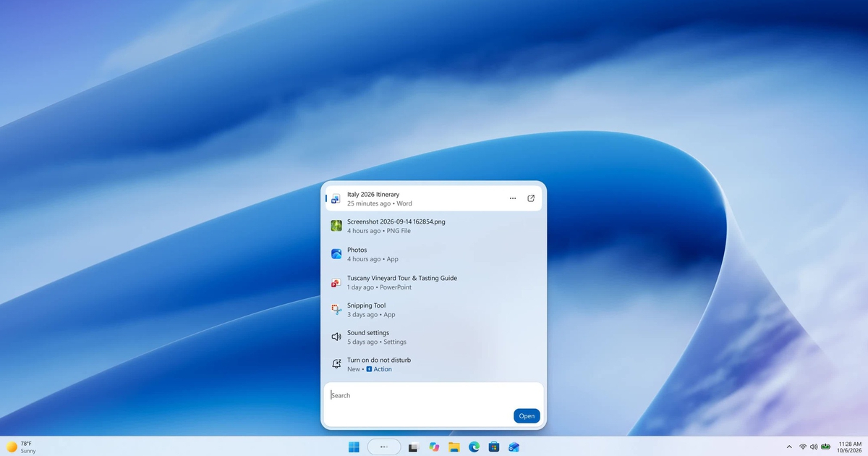The height and width of the screenshot is (456, 868).
Task: Click into the Search field
Action: 434,395
